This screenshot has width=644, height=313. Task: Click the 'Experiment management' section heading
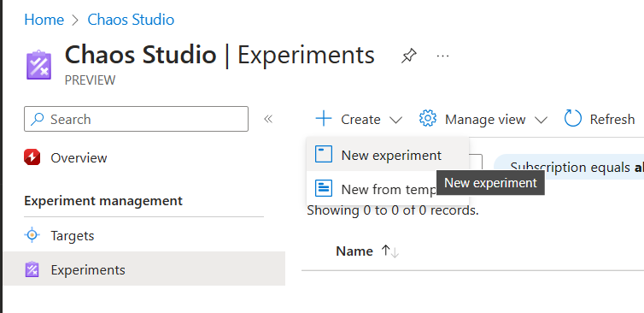[103, 201]
